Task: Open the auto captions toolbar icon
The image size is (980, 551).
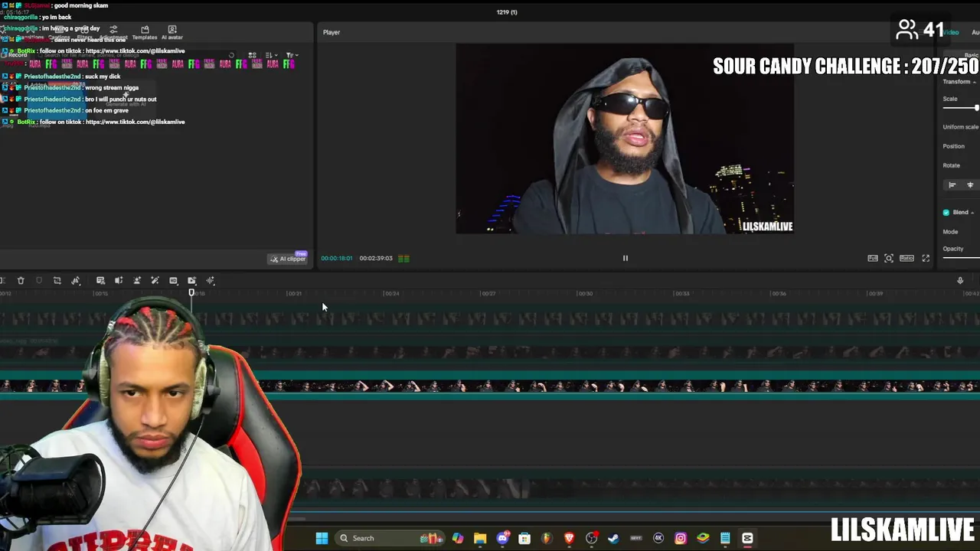Action: point(100,281)
